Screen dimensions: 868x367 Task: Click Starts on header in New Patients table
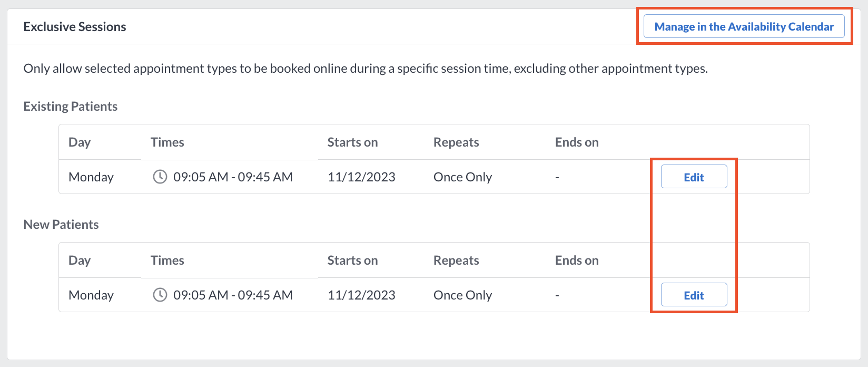352,260
